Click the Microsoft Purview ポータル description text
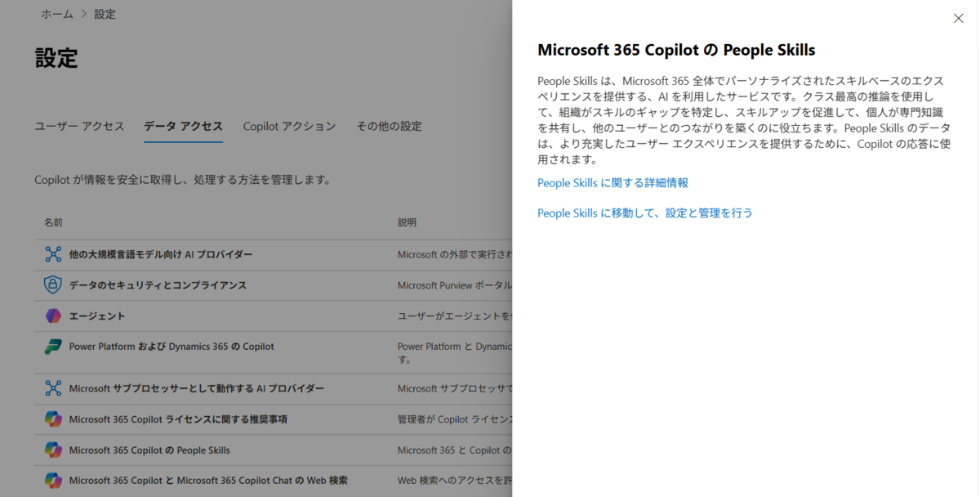Viewport: 980px width, 497px height. click(x=455, y=285)
